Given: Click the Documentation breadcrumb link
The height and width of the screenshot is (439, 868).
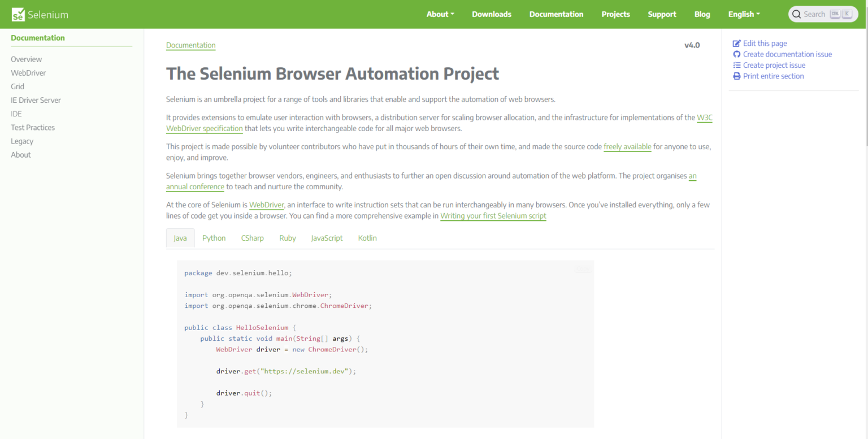Looking at the screenshot, I should (x=190, y=45).
